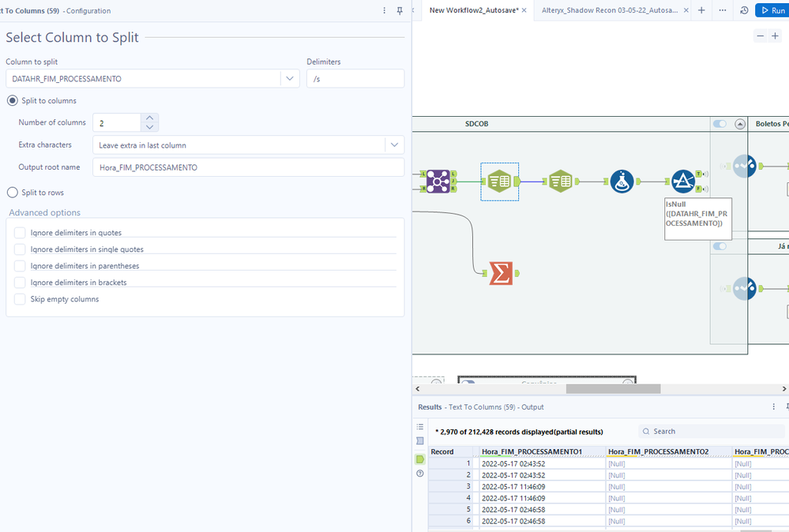The width and height of the screenshot is (789, 532).
Task: Check Skip empty columns
Action: tap(20, 299)
